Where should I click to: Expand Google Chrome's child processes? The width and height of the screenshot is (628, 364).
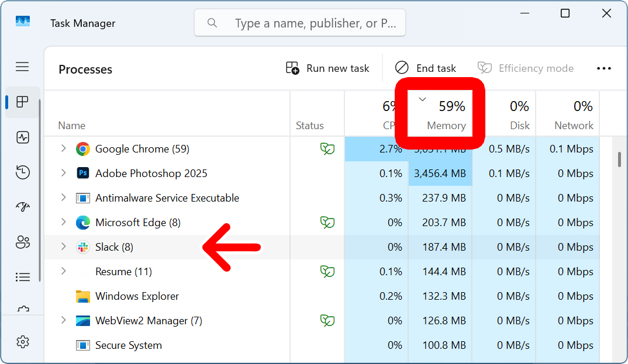63,148
